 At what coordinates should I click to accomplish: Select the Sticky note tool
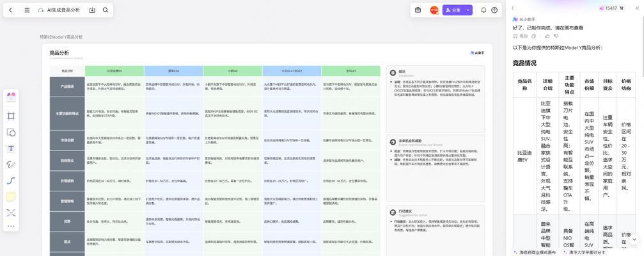pyautogui.click(x=11, y=196)
